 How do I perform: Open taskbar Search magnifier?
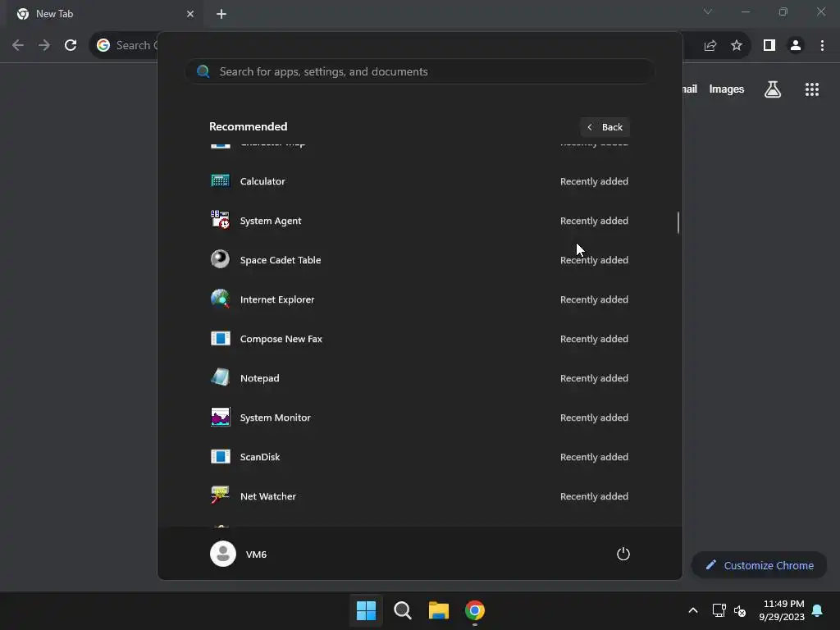coord(402,610)
